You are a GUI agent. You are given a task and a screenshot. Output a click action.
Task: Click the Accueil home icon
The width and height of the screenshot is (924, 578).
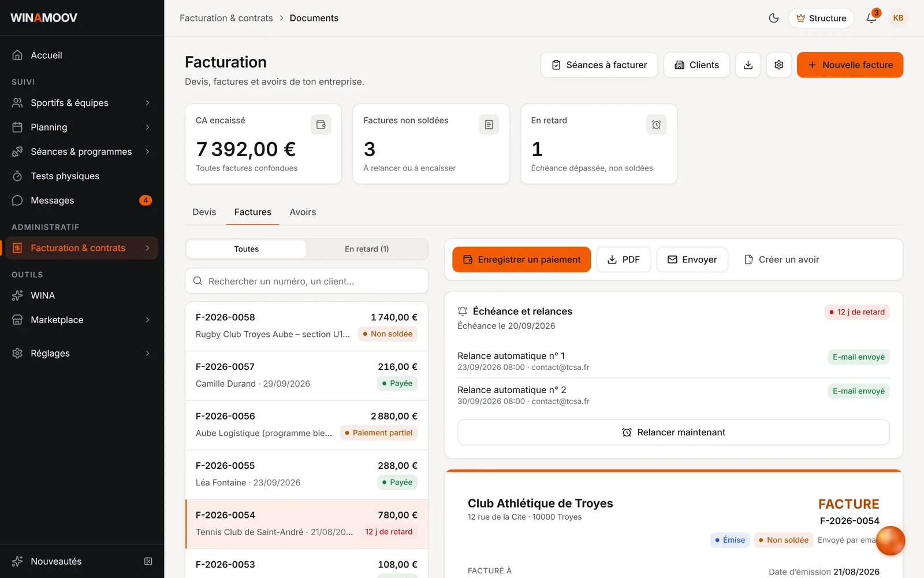(x=17, y=55)
